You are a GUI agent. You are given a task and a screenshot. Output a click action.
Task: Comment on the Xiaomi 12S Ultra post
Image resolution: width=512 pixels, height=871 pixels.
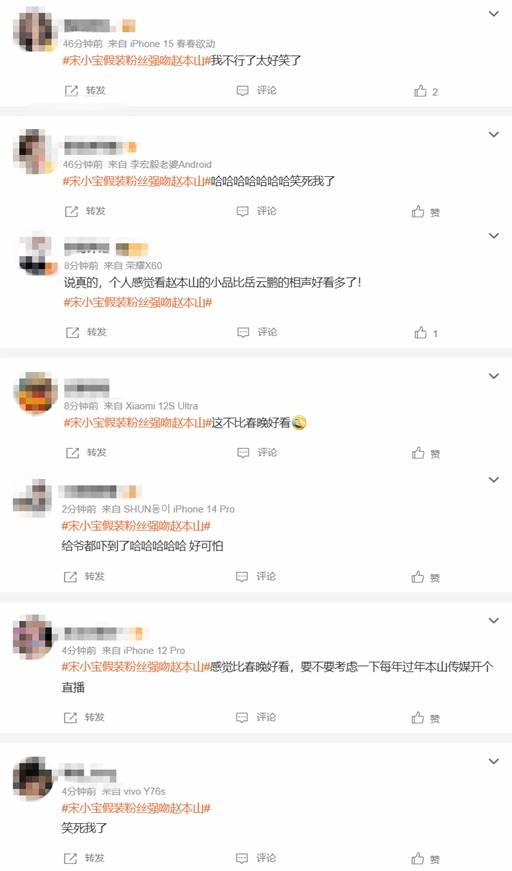pos(257,453)
